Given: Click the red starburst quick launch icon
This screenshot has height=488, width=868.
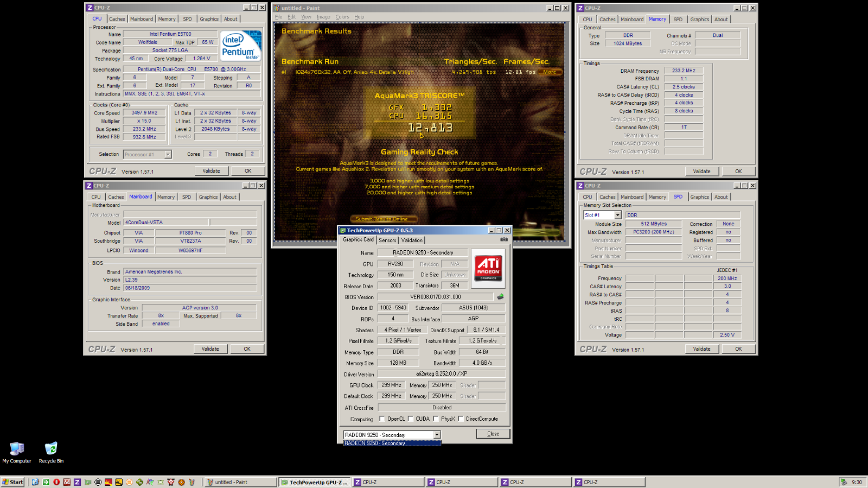Looking at the screenshot, I should tap(108, 482).
